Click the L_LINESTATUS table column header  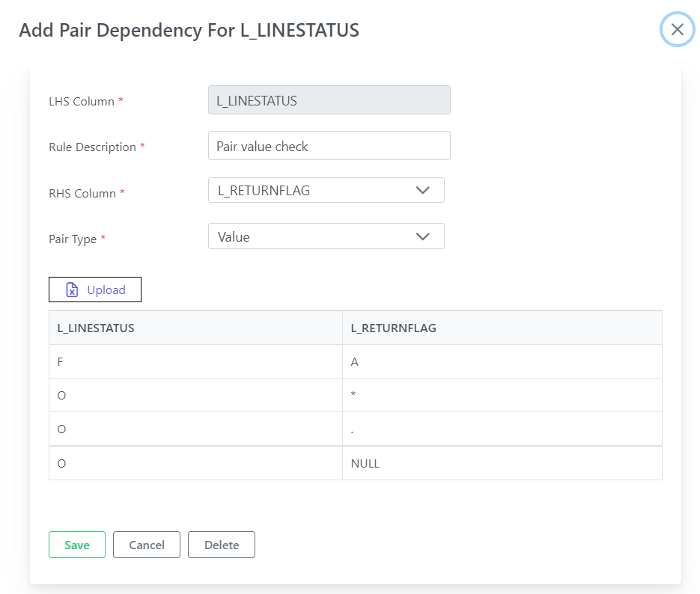(x=195, y=328)
